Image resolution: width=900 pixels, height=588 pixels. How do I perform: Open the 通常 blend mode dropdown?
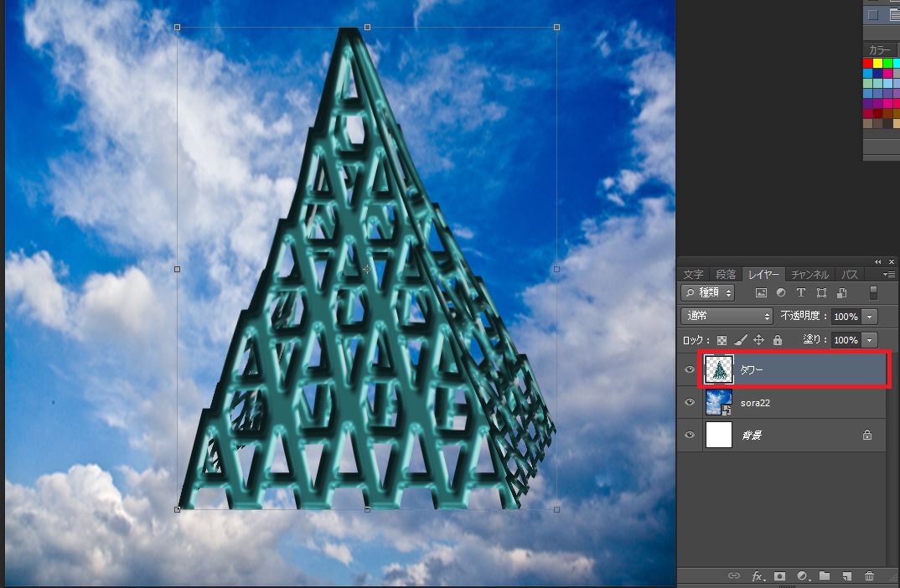pyautogui.click(x=727, y=317)
